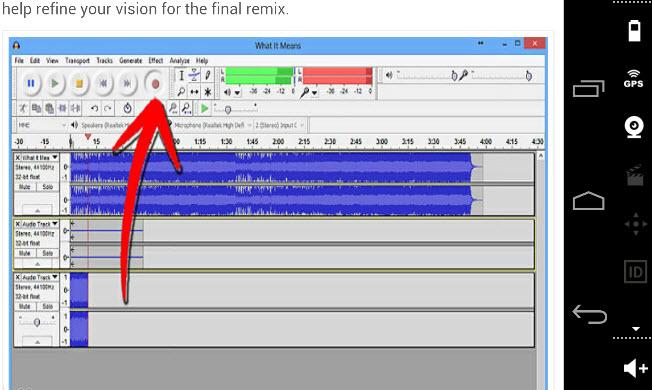Mute the What It Means track

coord(25,187)
